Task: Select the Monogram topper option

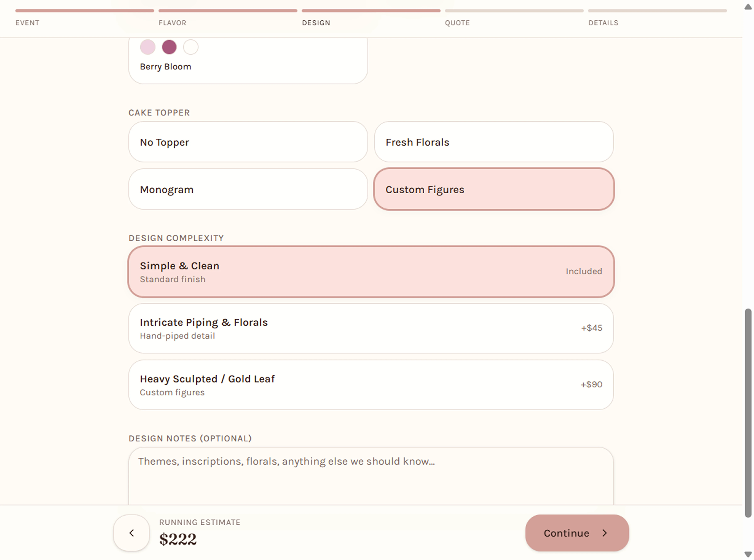Action: [248, 189]
